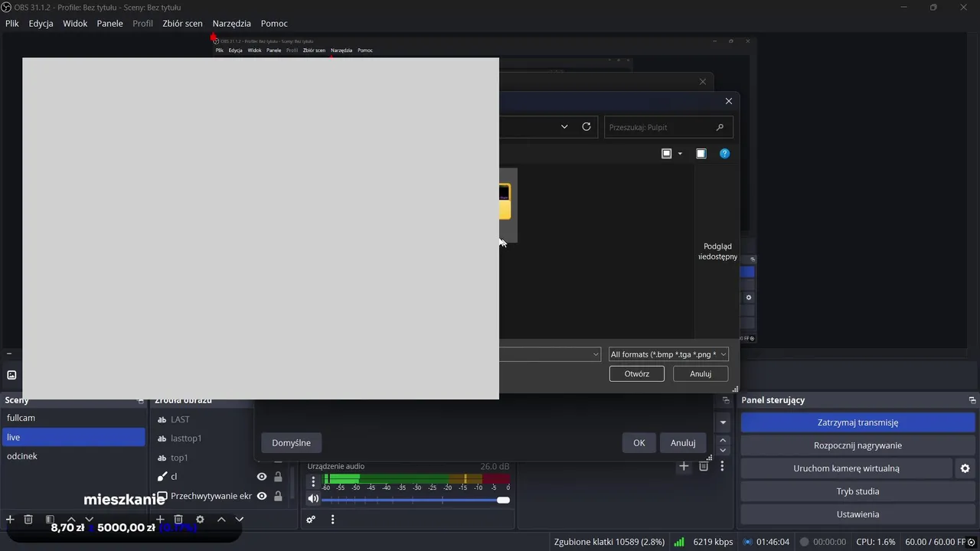Add scene transition with plus icon

pyautogui.click(x=684, y=466)
